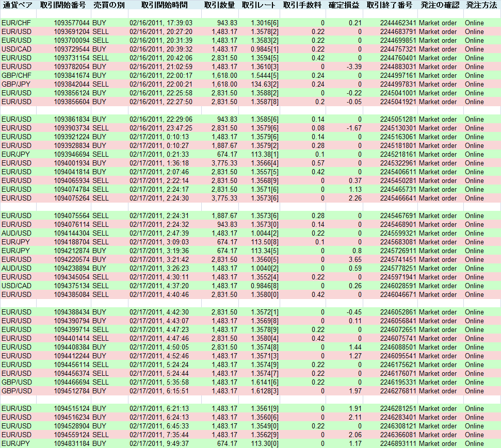501x448 pixels.
Task: Select the 取引開始番号 column header
Action: 63,5
